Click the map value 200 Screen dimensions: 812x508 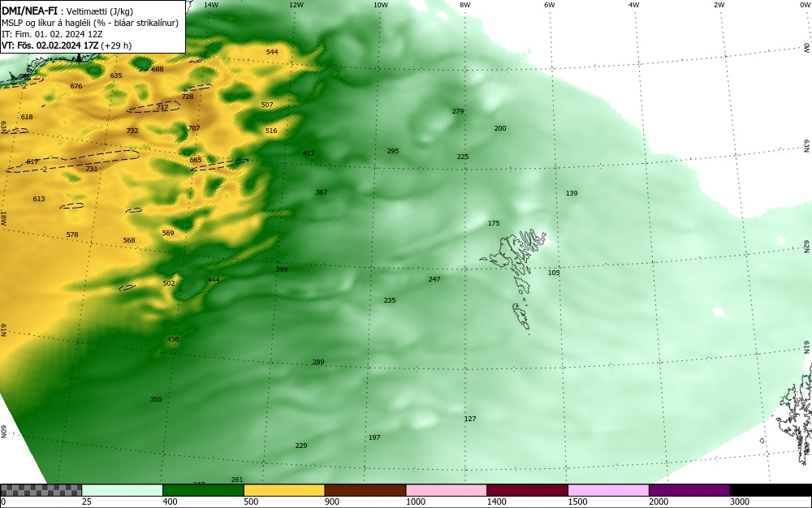coord(500,128)
